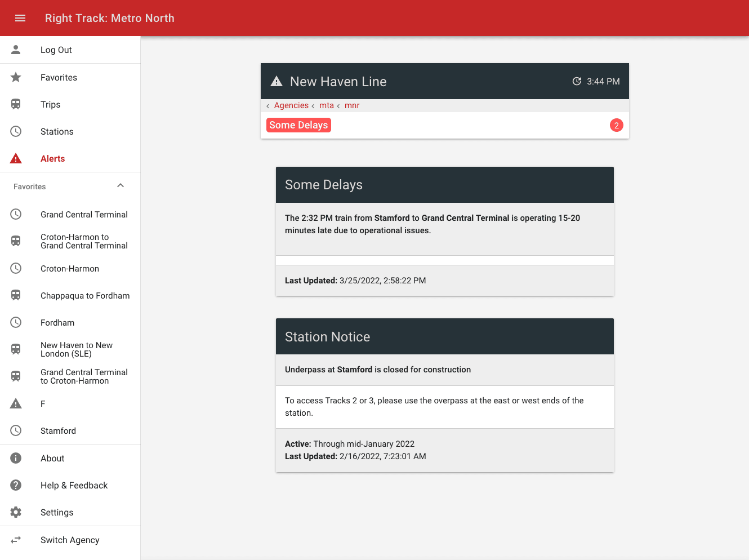Open the hamburger navigation menu
Image resolution: width=749 pixels, height=560 pixels.
pos(20,18)
